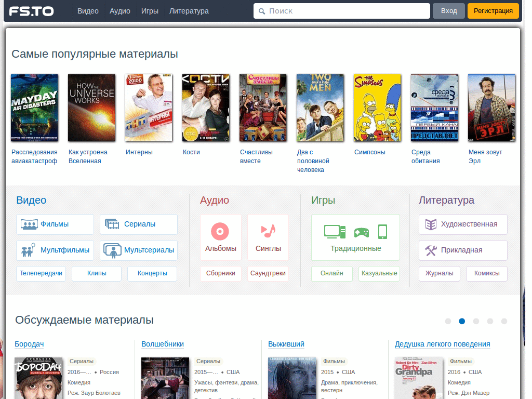Click the Прикладная tools icon
Screen dimensions: 532x399
431,250
